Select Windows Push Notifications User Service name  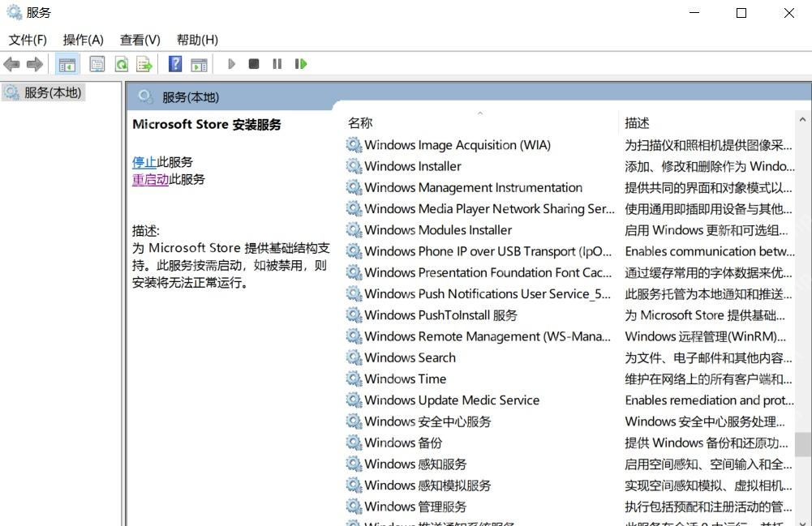(x=488, y=293)
